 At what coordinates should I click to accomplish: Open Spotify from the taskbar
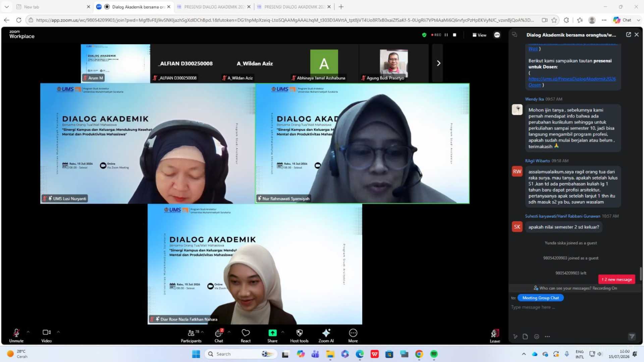434,354
